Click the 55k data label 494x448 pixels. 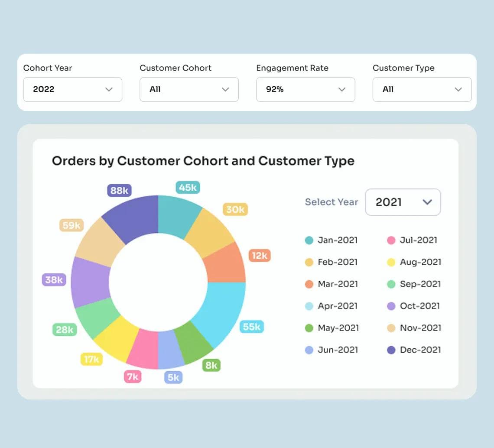point(252,327)
